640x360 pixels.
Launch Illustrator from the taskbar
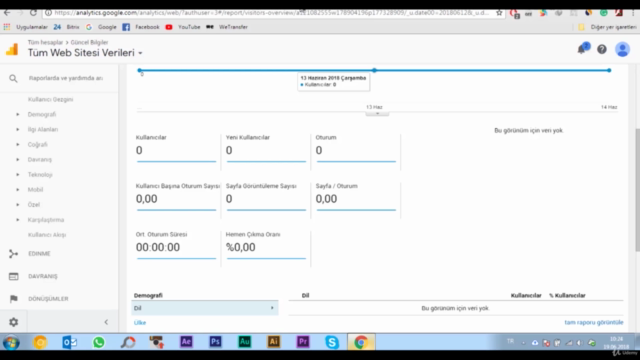tap(273, 342)
